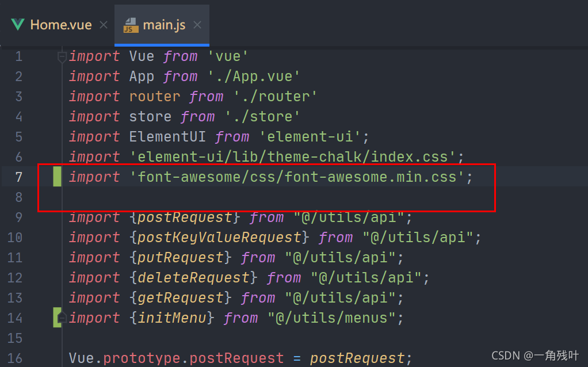Viewport: 588px width, 367px height.
Task: Click the 'vue' string on line 1
Action: coord(228,56)
